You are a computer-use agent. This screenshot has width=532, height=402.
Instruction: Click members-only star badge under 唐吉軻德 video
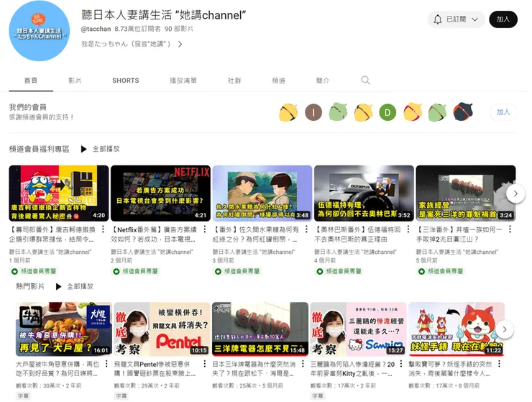[33, 271]
